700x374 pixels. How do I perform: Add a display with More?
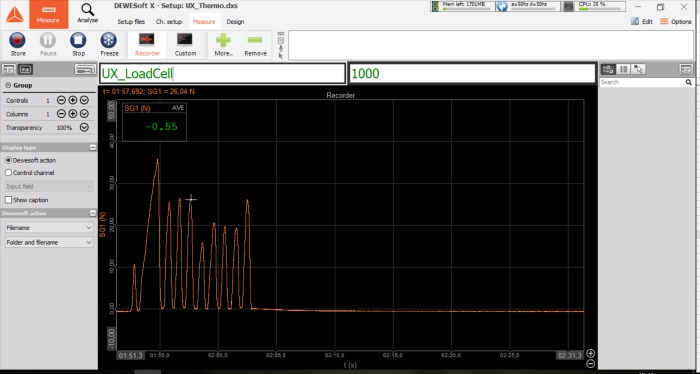223,44
